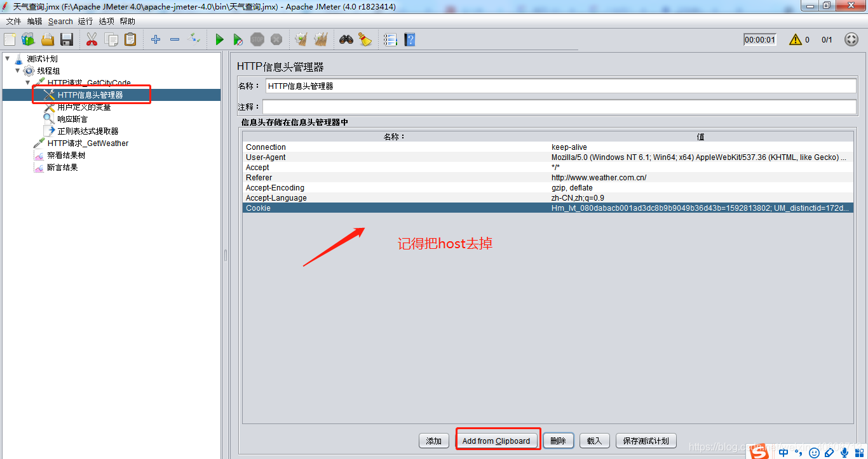
Task: Click the Open file folder icon
Action: pyautogui.click(x=48, y=39)
